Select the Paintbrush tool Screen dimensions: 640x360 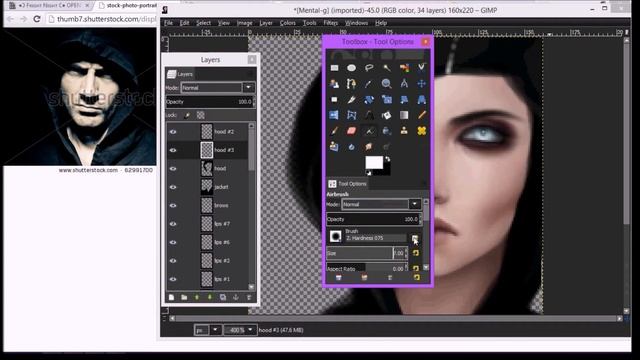[334, 131]
